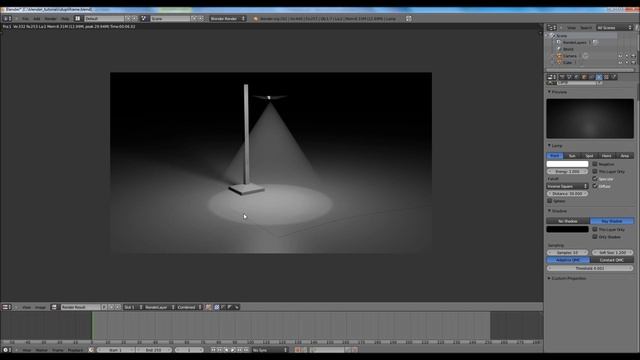640x360 pixels.
Task: Toggle the Cube visibility eye in outliner
Action: point(620,62)
